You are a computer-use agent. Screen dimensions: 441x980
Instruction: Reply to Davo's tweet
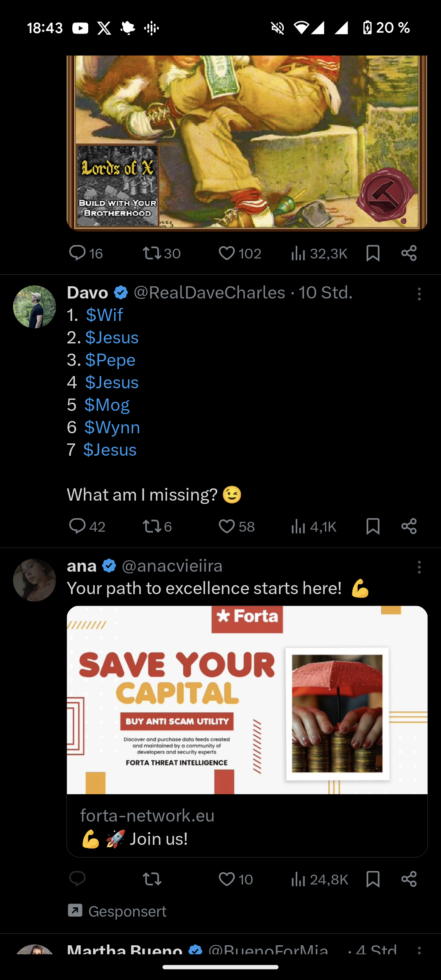(77, 526)
